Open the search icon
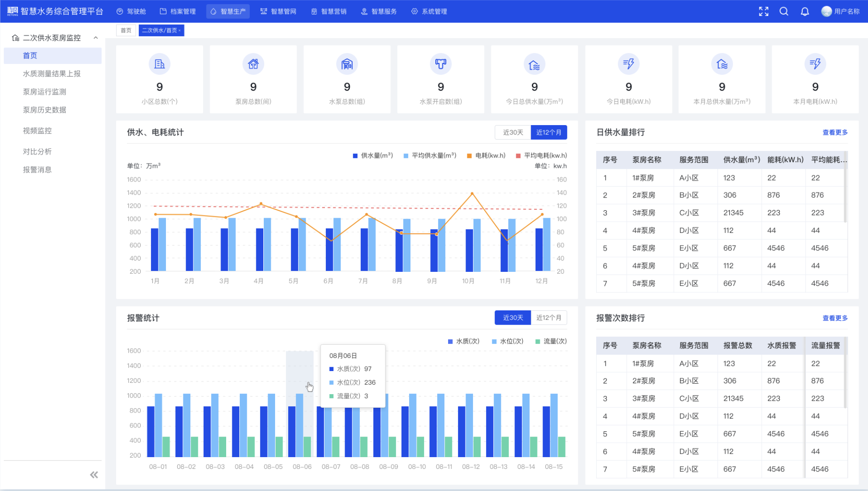 click(784, 11)
